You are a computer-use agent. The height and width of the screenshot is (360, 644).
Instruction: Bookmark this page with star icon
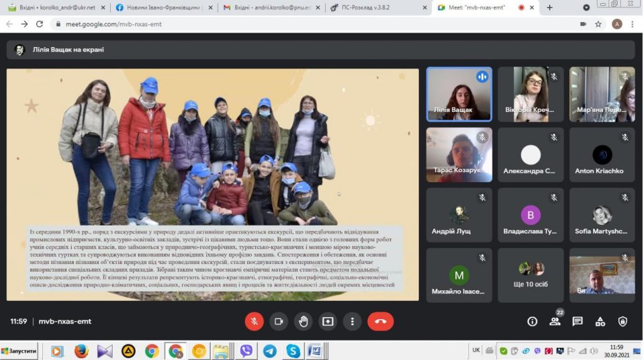pyautogui.click(x=598, y=24)
